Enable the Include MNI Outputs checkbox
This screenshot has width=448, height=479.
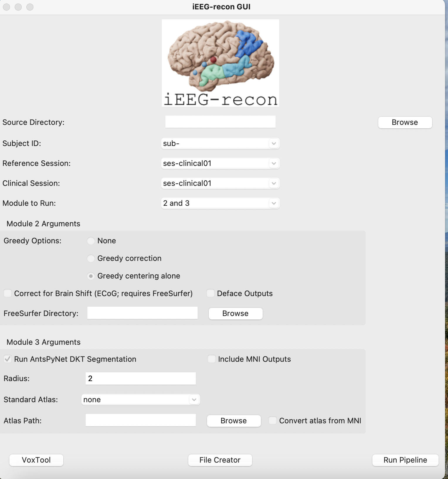click(212, 359)
